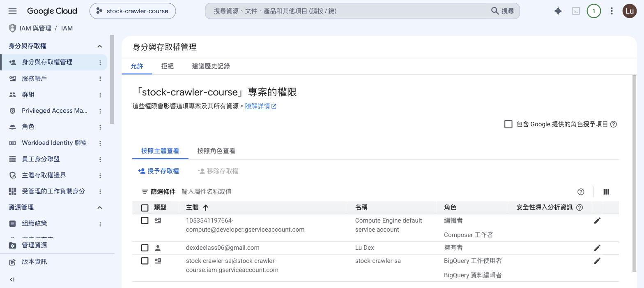
Task: Click help icon beside Google 提供的角色授予項目
Action: [614, 124]
